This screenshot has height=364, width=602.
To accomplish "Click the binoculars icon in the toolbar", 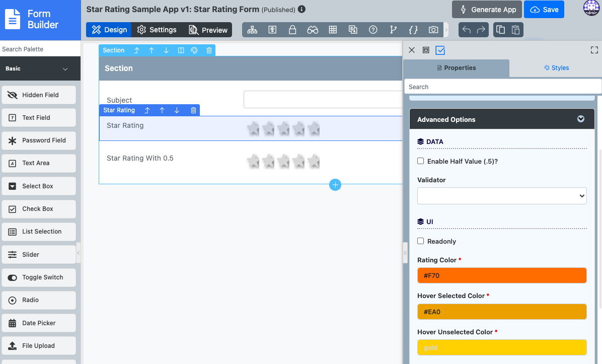I will [313, 30].
